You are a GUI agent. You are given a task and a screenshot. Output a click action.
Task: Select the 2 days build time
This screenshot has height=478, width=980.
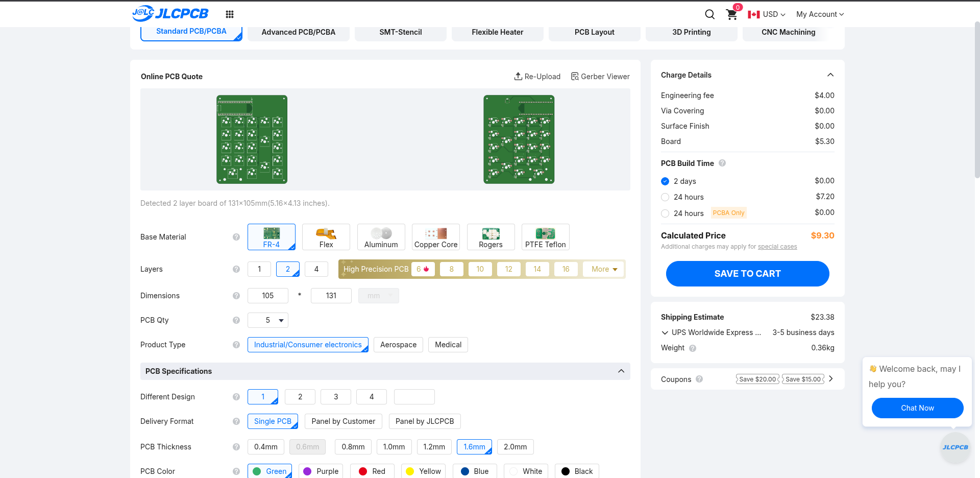[665, 181]
